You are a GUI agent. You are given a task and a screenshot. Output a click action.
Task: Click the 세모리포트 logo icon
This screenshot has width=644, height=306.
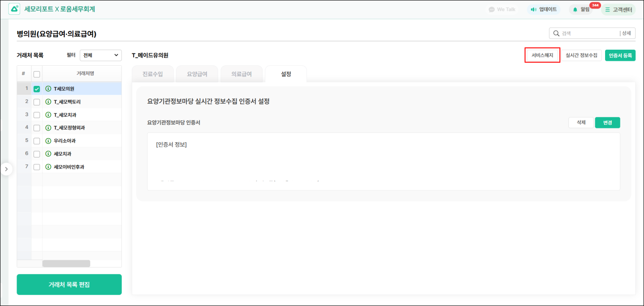[x=14, y=9]
